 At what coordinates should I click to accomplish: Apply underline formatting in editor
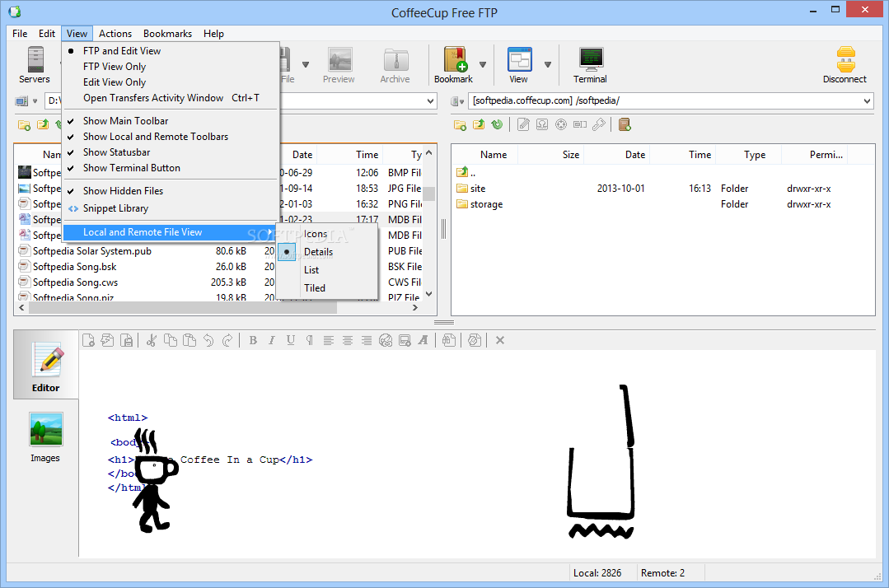[291, 340]
